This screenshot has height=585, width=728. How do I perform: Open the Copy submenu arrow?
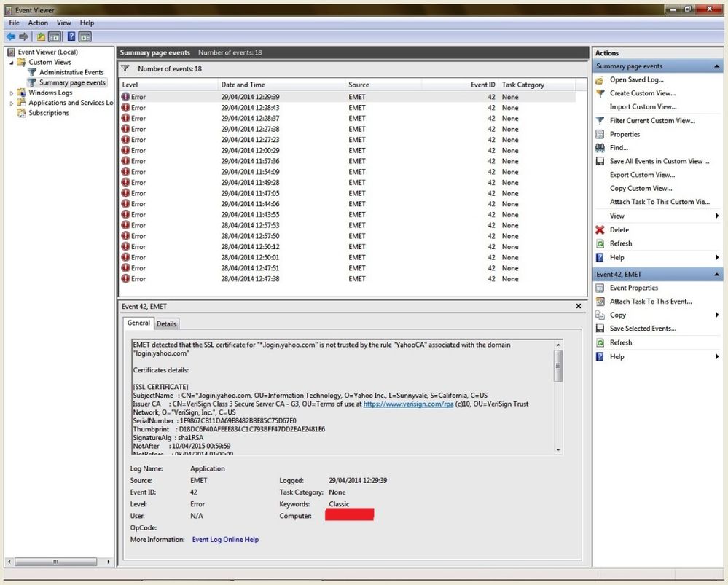[717, 315]
